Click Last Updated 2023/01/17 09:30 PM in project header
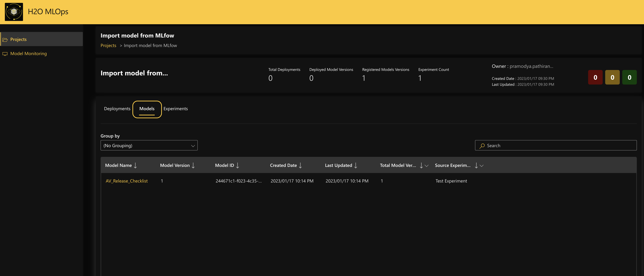644x276 pixels. 523,84
